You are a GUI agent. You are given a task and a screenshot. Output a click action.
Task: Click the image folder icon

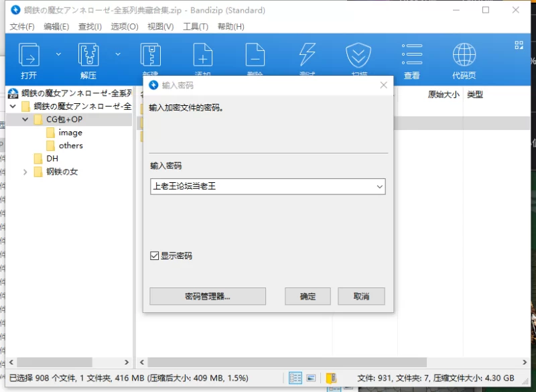pos(50,133)
